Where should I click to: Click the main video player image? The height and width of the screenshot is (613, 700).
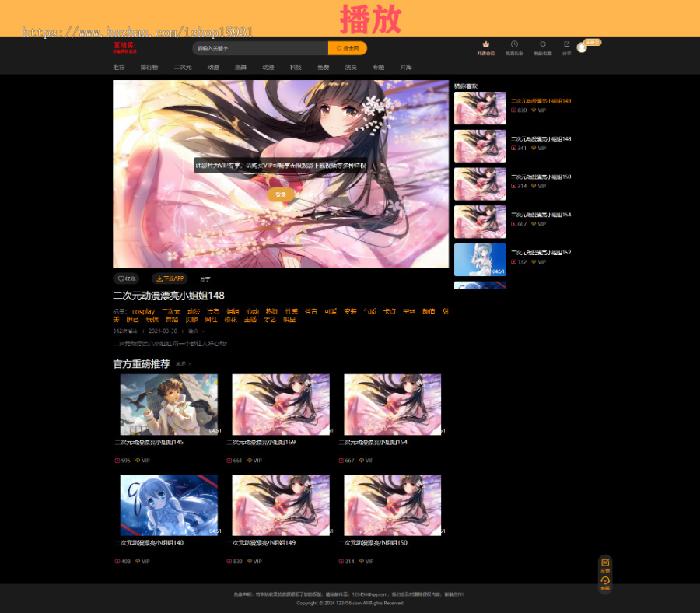[281, 174]
